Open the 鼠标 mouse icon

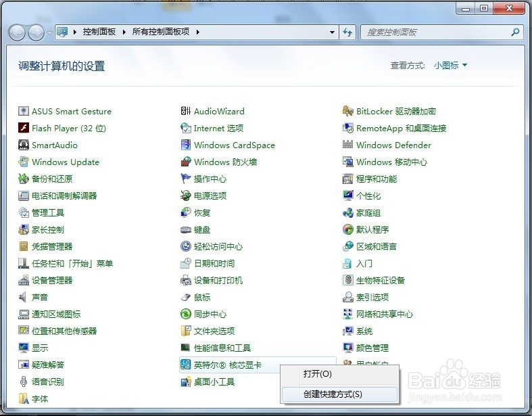pyautogui.click(x=186, y=297)
